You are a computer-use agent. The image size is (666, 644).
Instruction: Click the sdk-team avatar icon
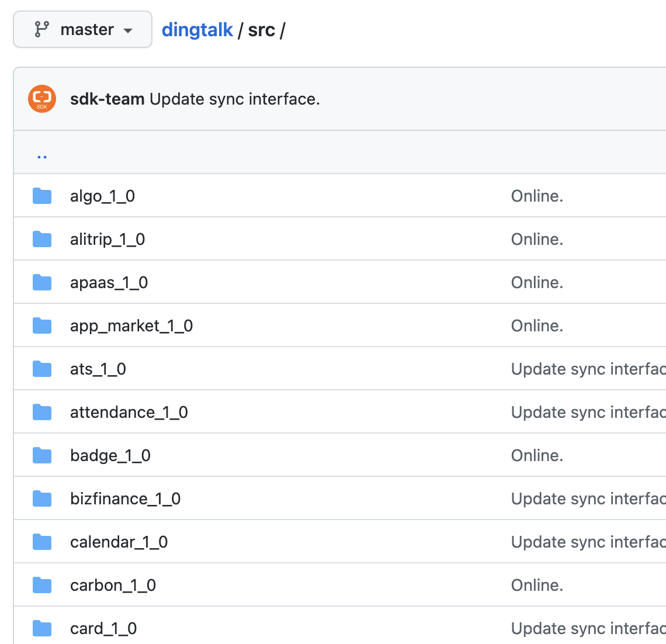[x=42, y=99]
